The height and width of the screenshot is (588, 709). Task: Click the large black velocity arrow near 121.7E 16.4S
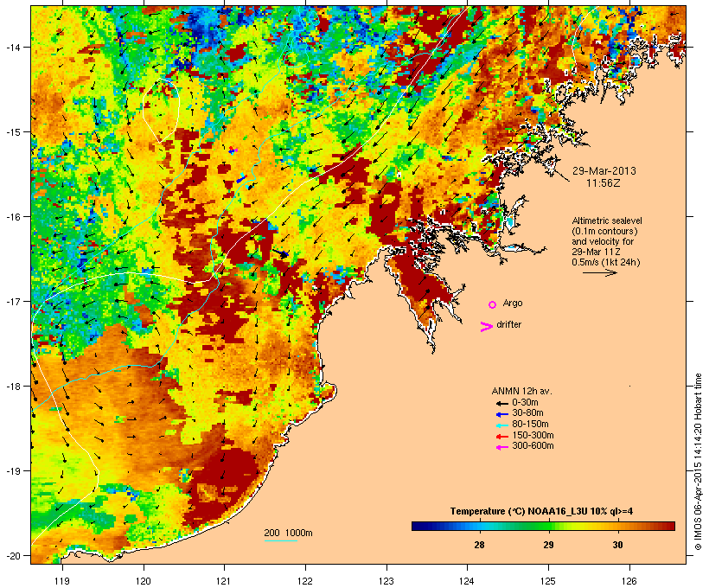280,253
